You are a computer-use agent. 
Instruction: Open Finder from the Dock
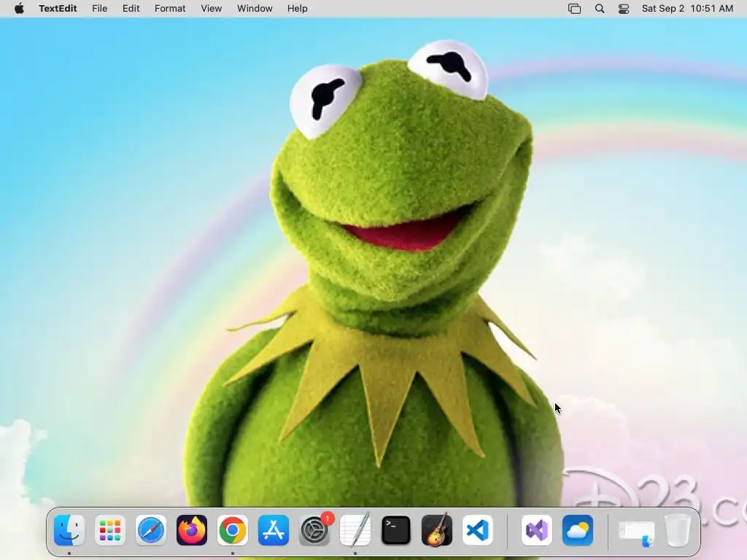point(69,530)
